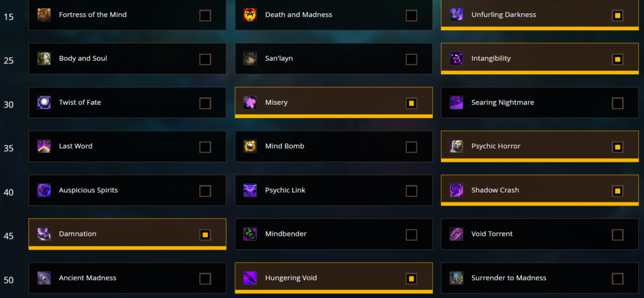Tick the Psychic Link checkbox

click(411, 191)
